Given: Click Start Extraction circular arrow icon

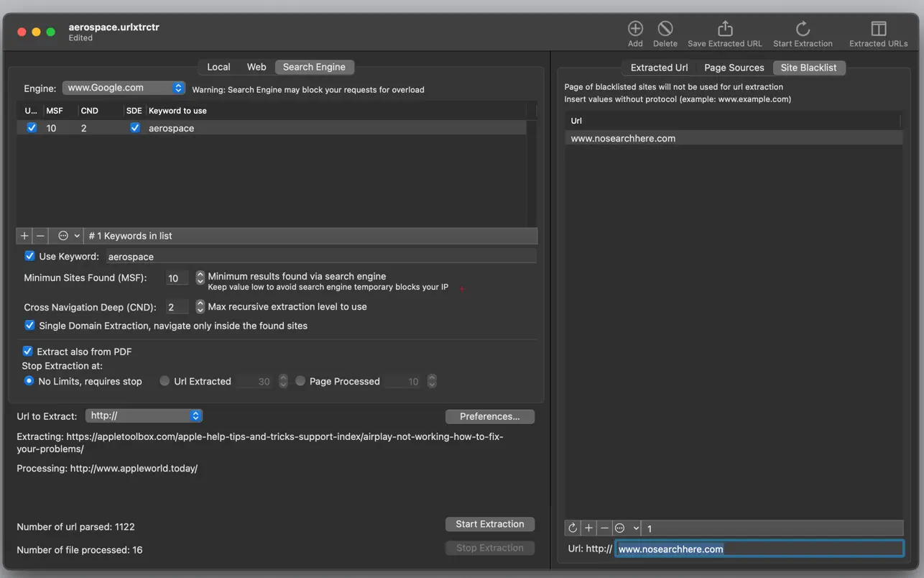Looking at the screenshot, I should [x=803, y=29].
